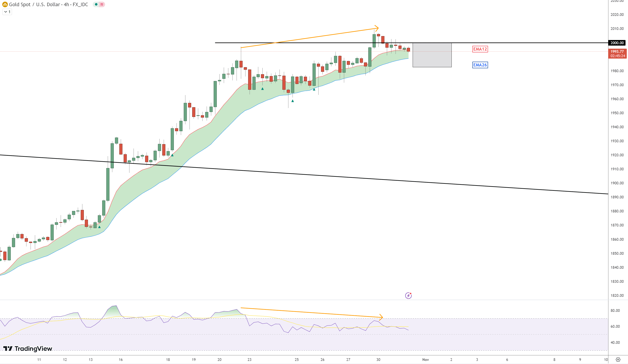The image size is (628, 364).
Task: Click the TradingView logo
Action: coord(27,349)
